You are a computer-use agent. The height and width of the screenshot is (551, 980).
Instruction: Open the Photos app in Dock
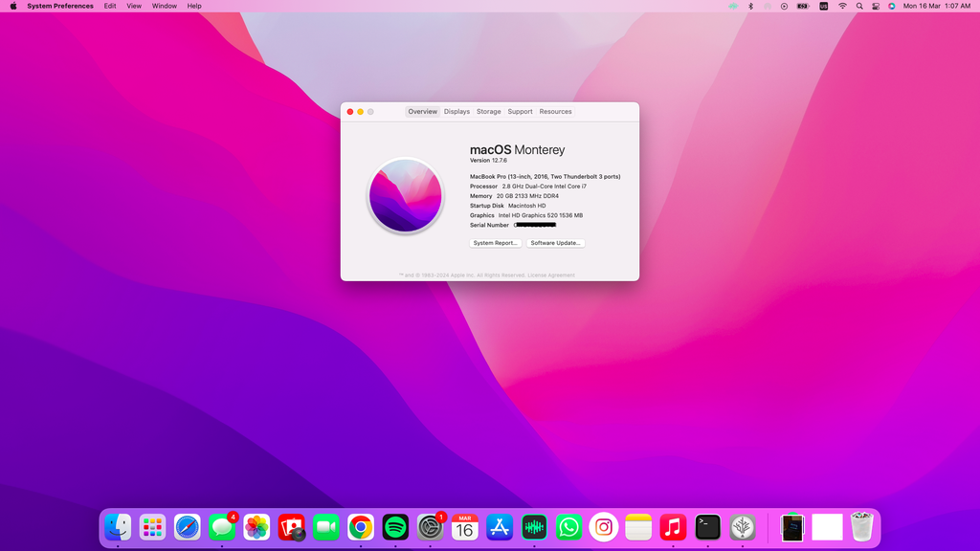pos(256,527)
